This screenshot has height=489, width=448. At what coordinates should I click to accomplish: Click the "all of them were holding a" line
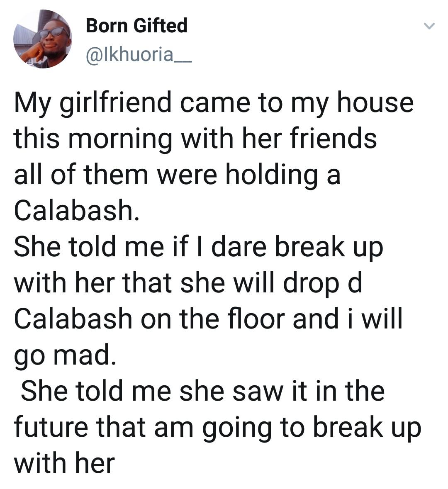click(177, 174)
